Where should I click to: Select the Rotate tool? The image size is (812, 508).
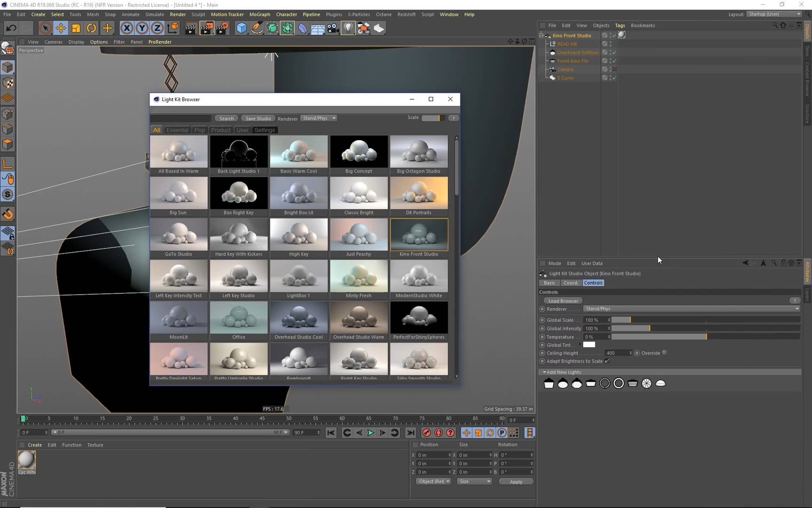(91, 28)
